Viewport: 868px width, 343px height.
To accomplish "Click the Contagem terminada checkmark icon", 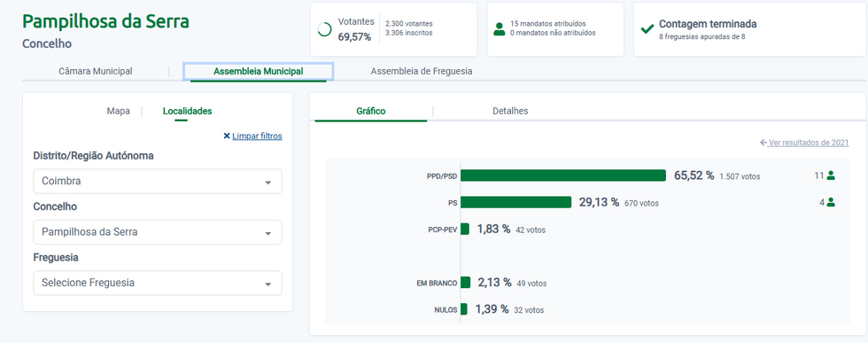I will tap(647, 29).
